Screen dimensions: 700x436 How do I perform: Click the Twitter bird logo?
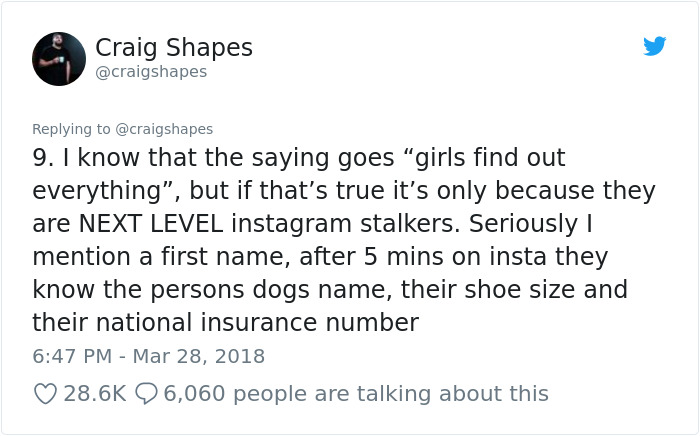point(654,46)
